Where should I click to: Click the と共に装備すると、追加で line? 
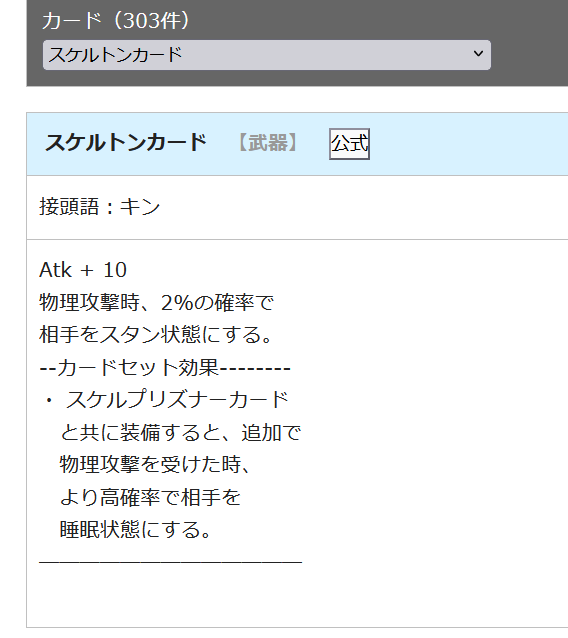181,432
